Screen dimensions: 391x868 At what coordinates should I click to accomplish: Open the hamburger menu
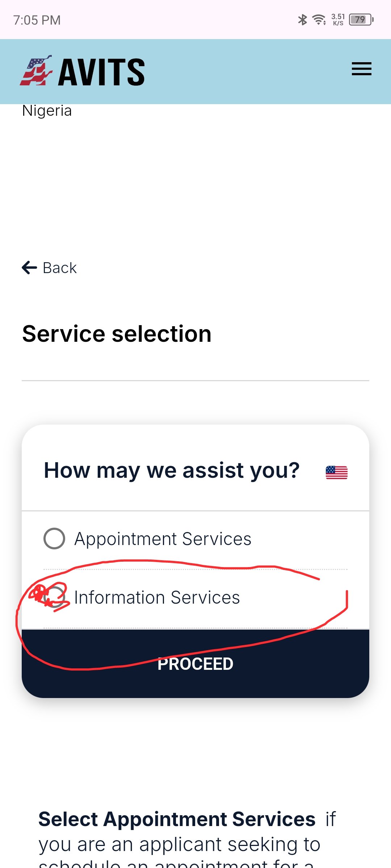[x=361, y=69]
